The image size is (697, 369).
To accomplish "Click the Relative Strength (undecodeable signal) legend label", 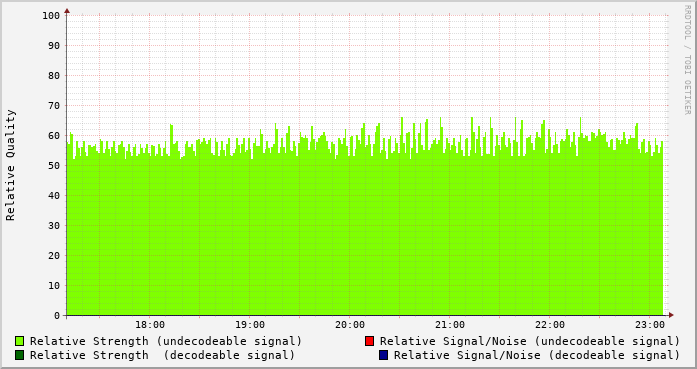I will click(166, 341).
